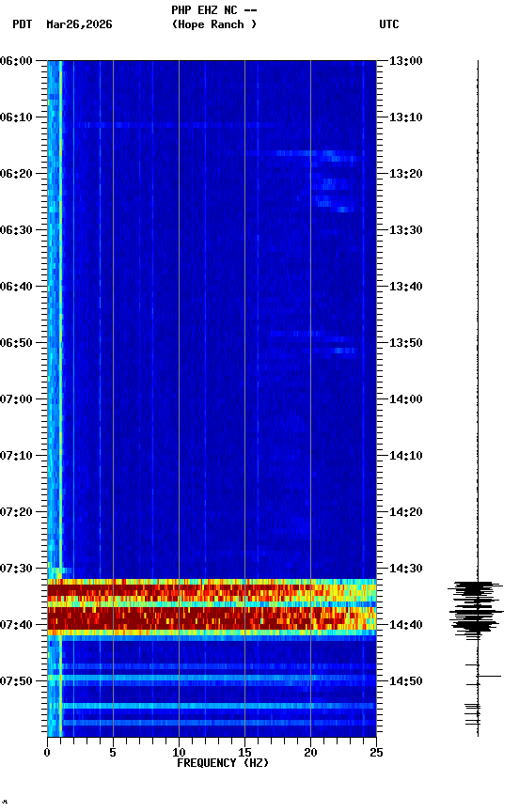This screenshot has height=812, width=519.
Task: Click the light-blue band near 07:54
Action: point(212,706)
